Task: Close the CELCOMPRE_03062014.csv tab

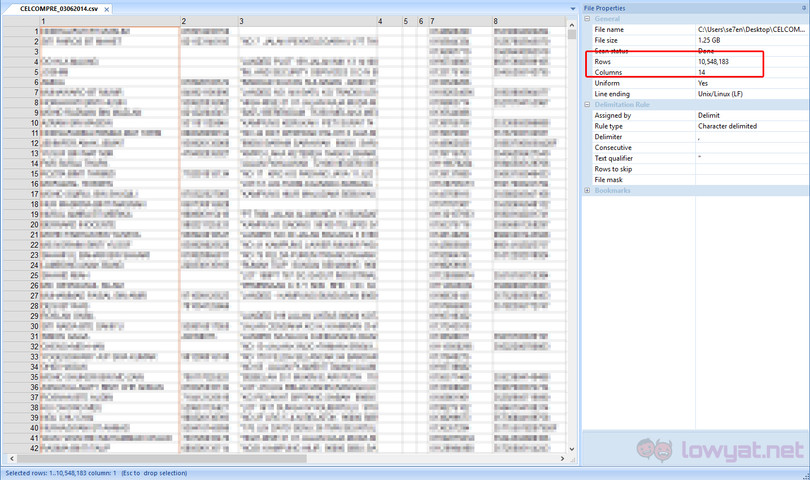Action: [108, 8]
